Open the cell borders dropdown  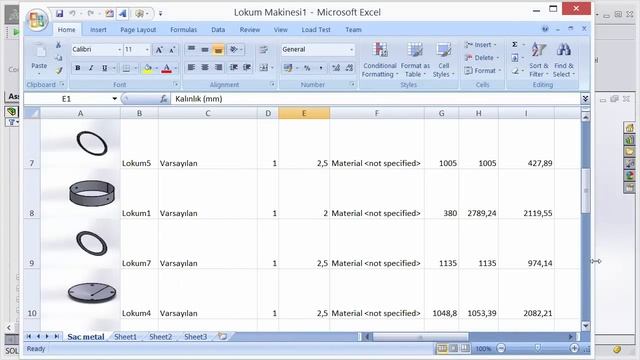coord(136,68)
